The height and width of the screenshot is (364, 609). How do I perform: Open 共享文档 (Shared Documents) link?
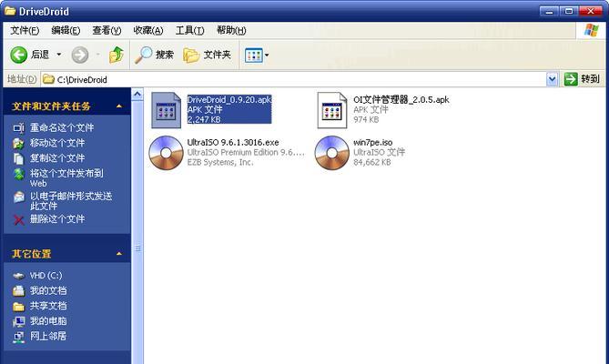pos(48,306)
